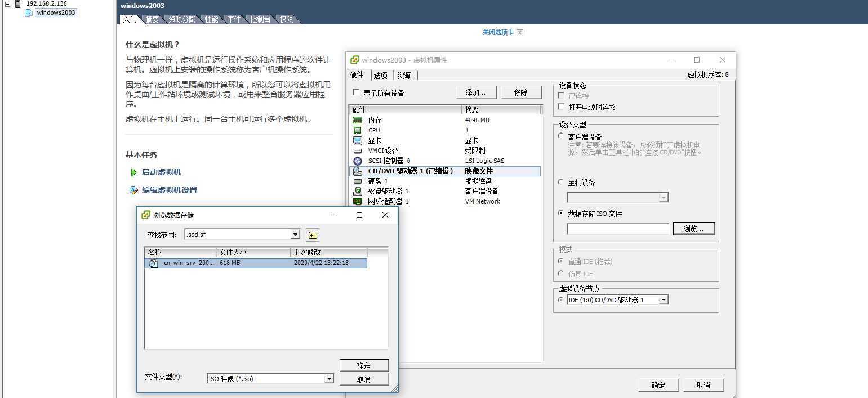Click the floppy drive (软盘驱动器 1) icon
The height and width of the screenshot is (398, 868).
click(x=357, y=191)
